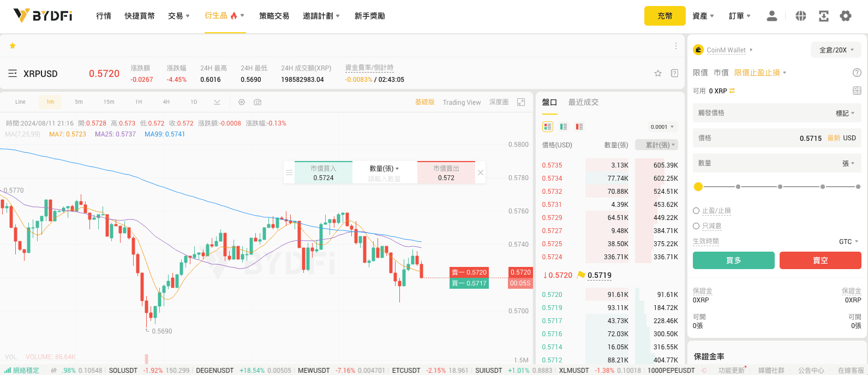Select the 只減倉 reduce-only option
The image size is (868, 375).
[x=696, y=226]
